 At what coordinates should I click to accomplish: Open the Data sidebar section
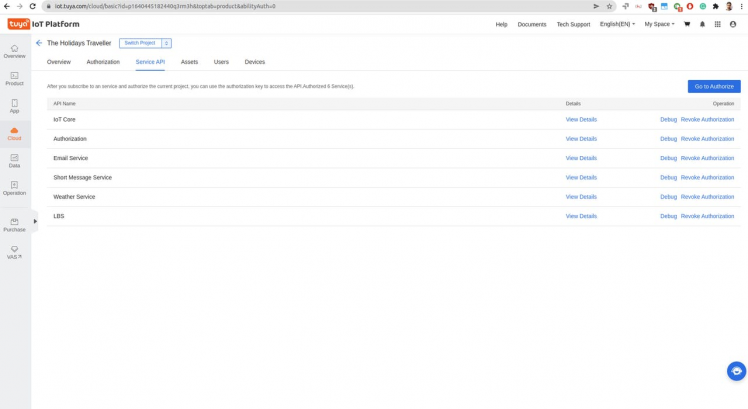[x=14, y=161]
